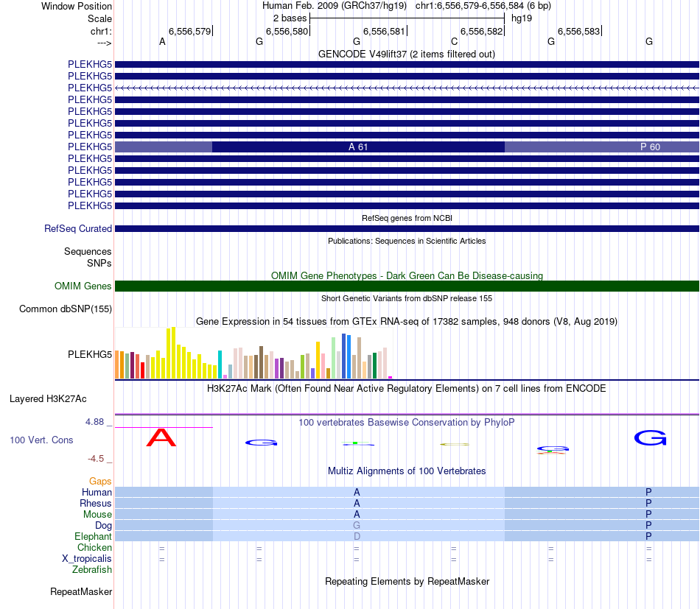Click the Window Position track label

(77, 6)
